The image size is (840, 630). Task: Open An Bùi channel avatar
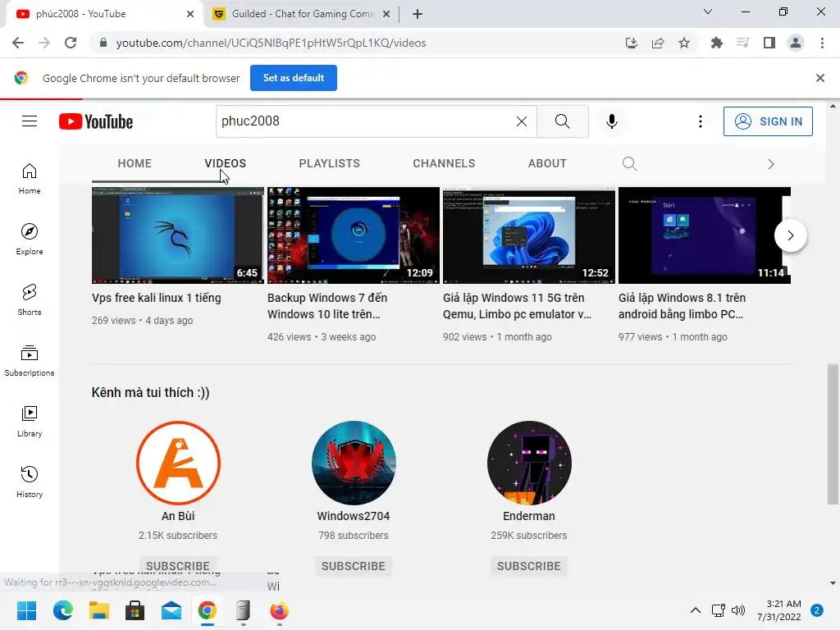coord(178,463)
